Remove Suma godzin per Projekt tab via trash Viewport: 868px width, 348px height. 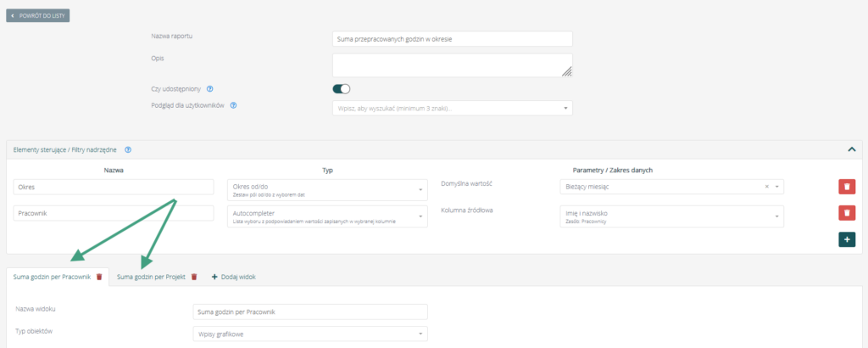194,277
